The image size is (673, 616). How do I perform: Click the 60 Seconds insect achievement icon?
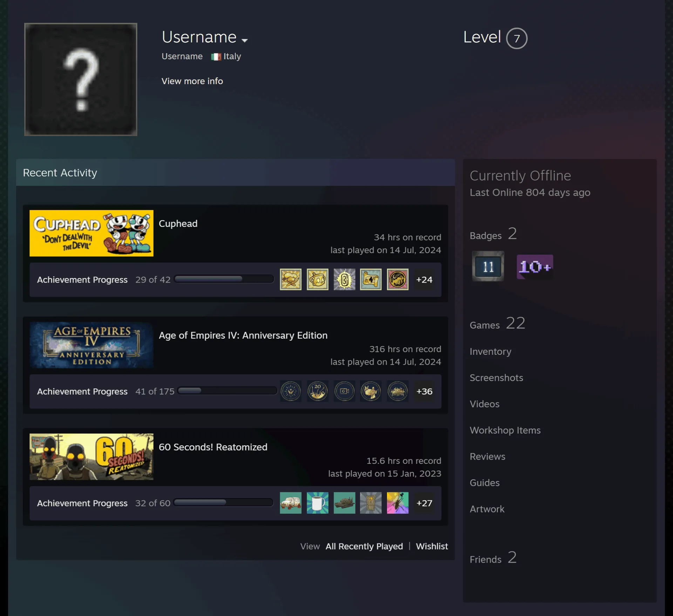(x=398, y=503)
